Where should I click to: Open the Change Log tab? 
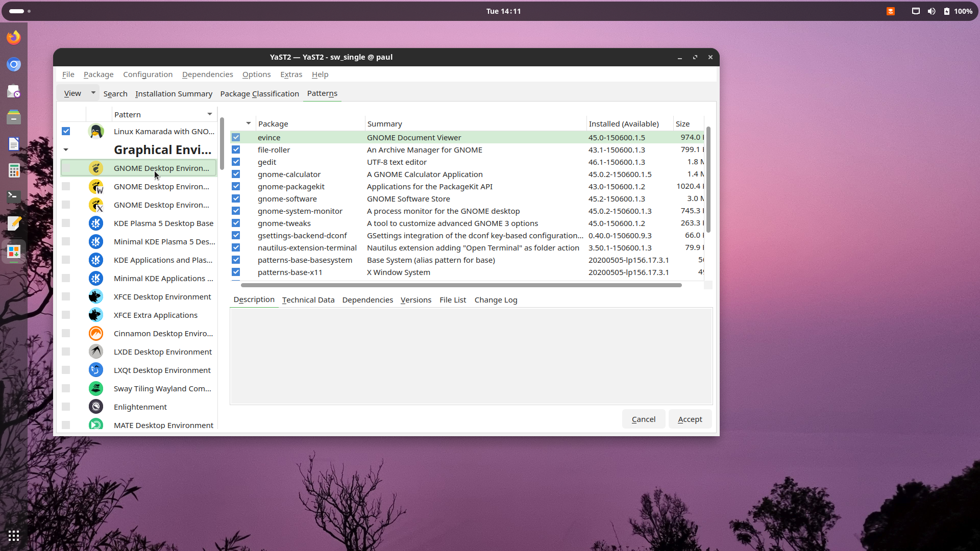496,300
